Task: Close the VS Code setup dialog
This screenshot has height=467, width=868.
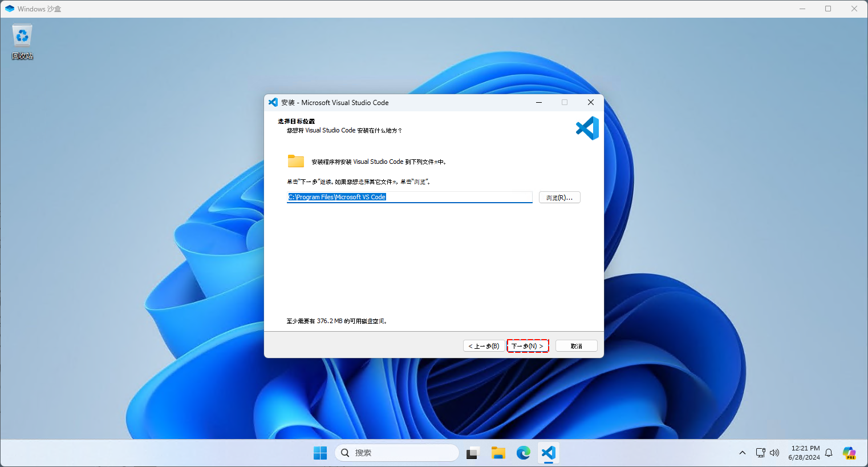Action: pos(591,103)
